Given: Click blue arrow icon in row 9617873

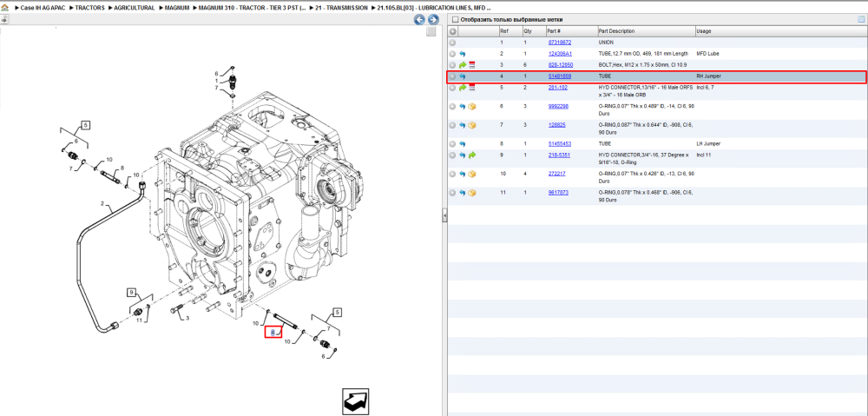Looking at the screenshot, I should (463, 193).
